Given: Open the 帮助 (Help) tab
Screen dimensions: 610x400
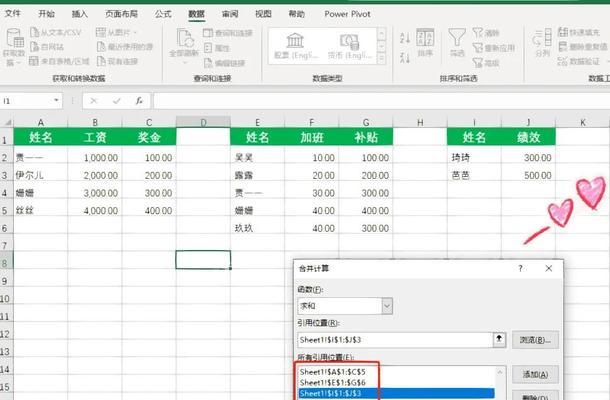Looking at the screenshot, I should (x=296, y=14).
